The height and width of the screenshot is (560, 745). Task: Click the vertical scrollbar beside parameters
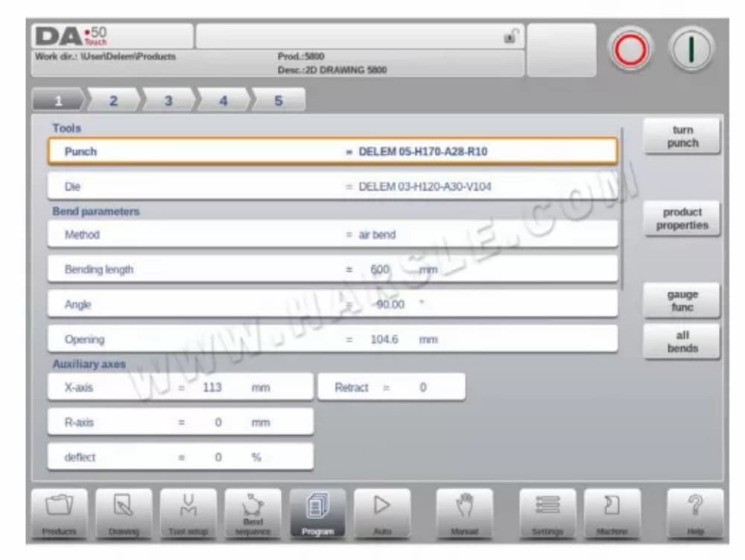coord(622,209)
